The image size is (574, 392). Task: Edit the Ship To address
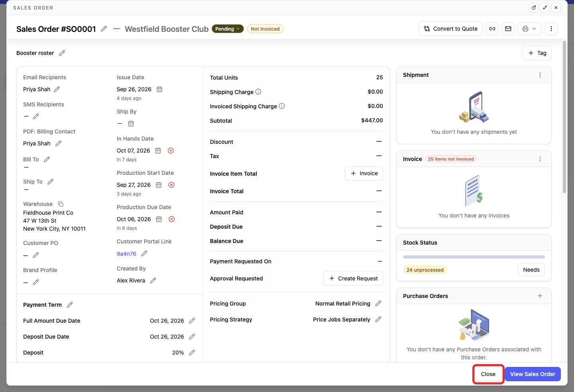(x=50, y=182)
